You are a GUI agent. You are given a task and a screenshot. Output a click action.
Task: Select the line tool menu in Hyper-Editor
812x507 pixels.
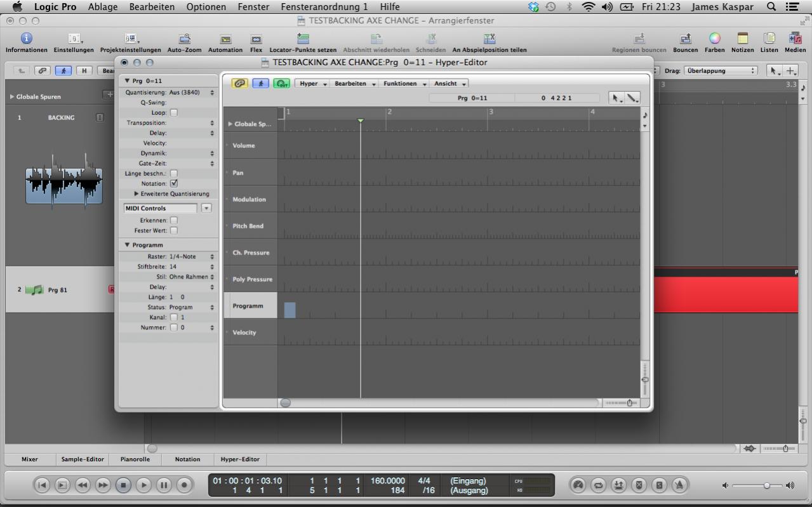tap(632, 98)
